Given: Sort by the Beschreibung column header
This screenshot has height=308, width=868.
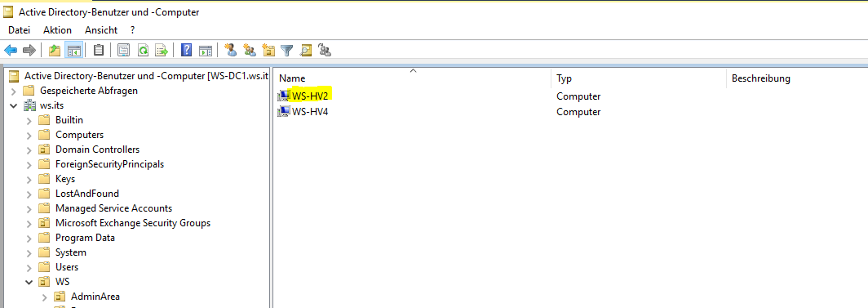Looking at the screenshot, I should [797, 78].
